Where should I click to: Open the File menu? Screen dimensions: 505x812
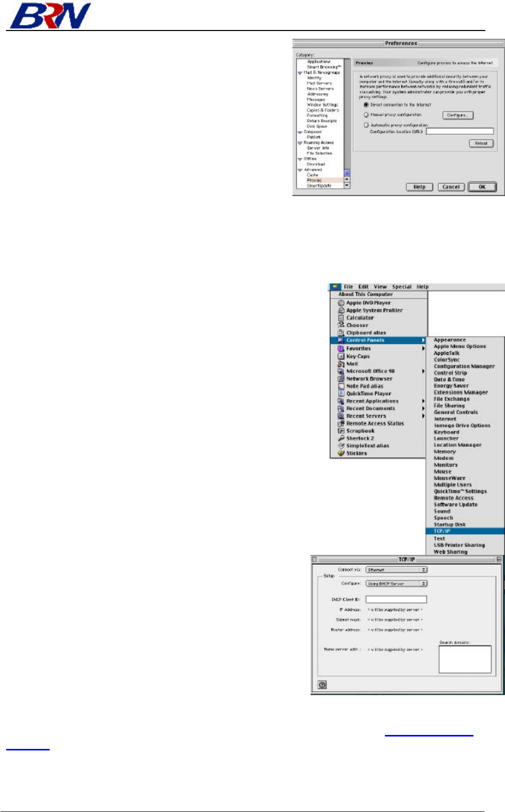(x=348, y=287)
